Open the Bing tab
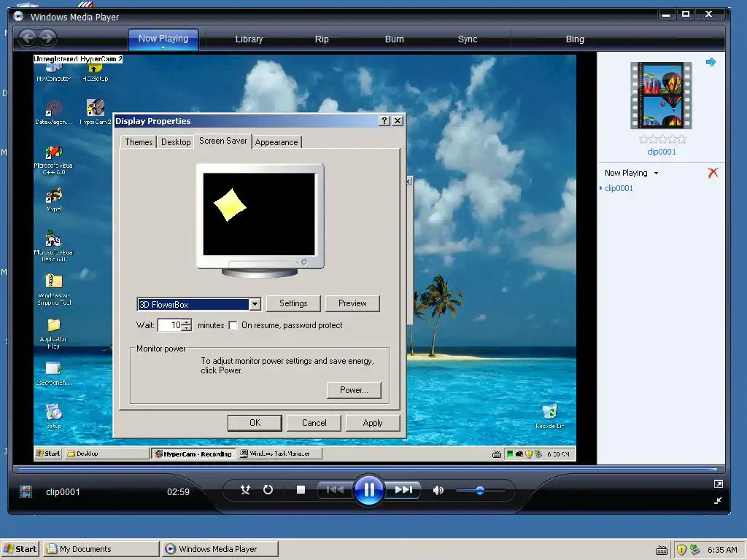Image resolution: width=747 pixels, height=560 pixels. pyautogui.click(x=575, y=39)
